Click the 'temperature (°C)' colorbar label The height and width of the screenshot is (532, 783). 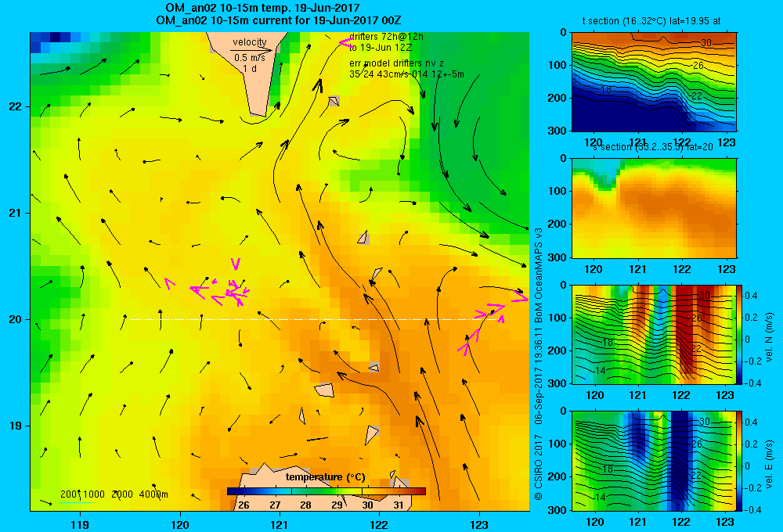tap(325, 477)
